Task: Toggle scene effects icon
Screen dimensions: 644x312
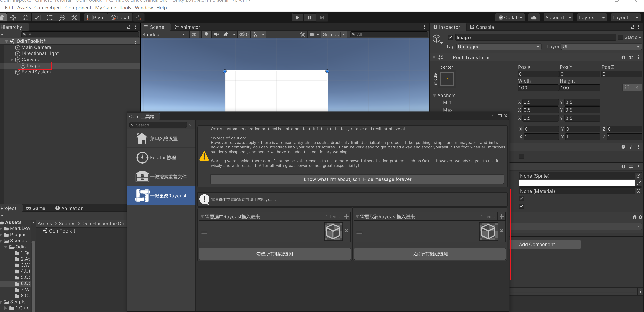Action: [226, 34]
